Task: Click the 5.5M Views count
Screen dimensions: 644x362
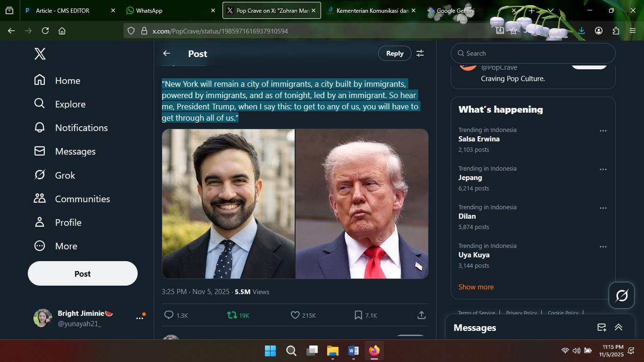Action: click(252, 292)
